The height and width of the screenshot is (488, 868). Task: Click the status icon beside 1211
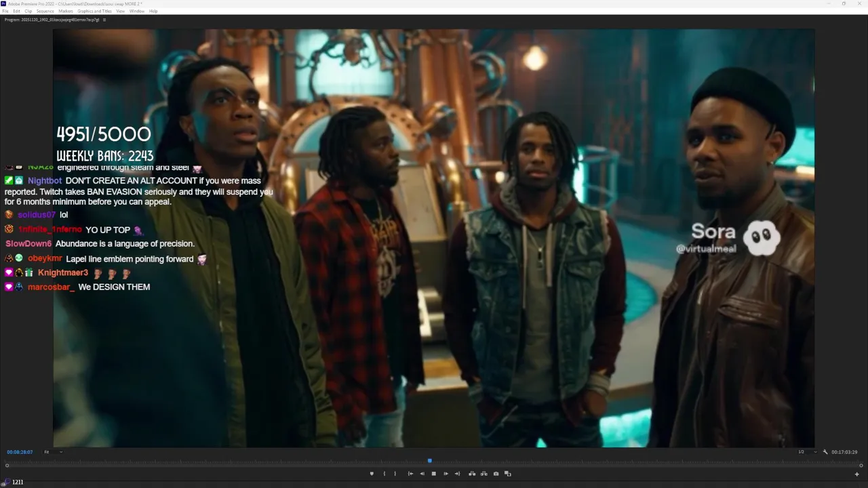(x=5, y=482)
